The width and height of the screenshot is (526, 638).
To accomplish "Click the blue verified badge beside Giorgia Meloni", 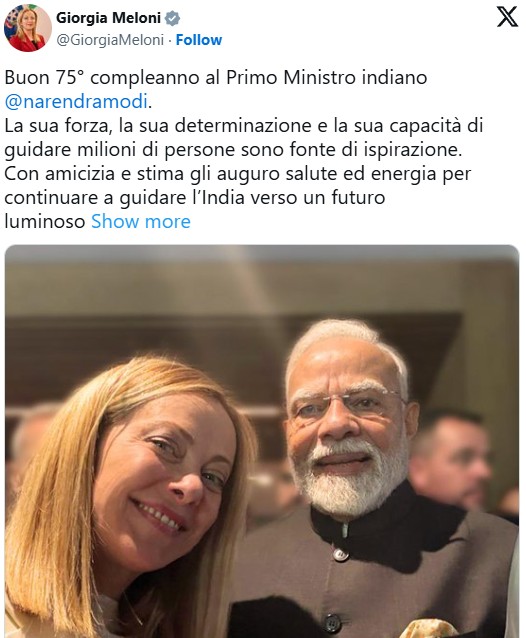I will [172, 18].
